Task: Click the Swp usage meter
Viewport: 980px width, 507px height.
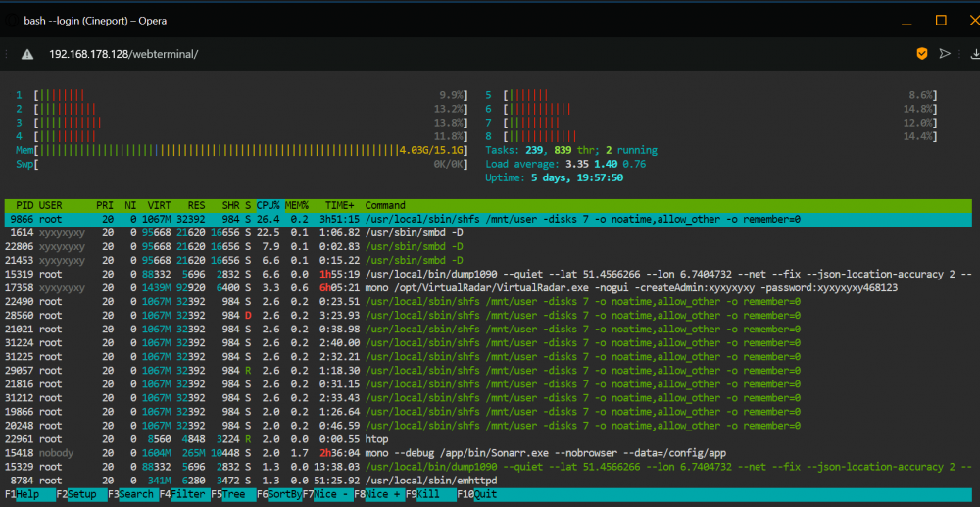Action: (x=242, y=165)
